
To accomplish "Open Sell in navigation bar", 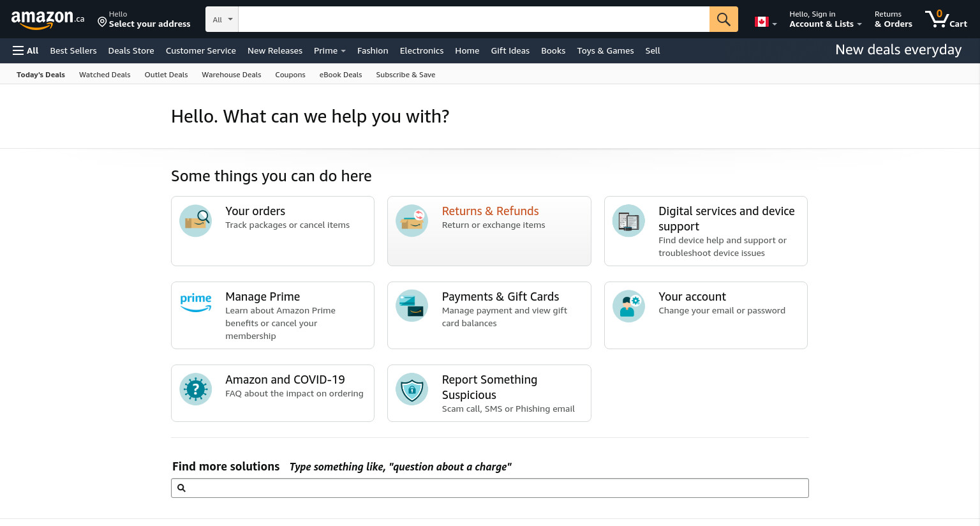I will click(x=653, y=50).
